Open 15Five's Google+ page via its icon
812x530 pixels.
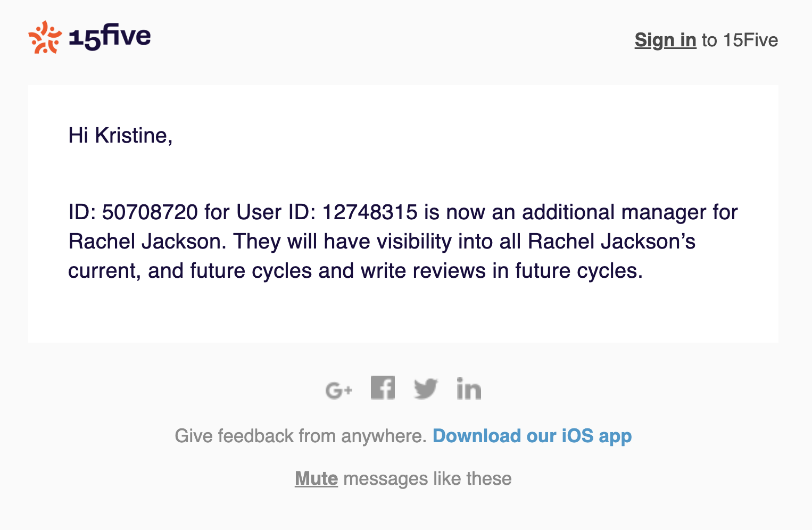(339, 388)
